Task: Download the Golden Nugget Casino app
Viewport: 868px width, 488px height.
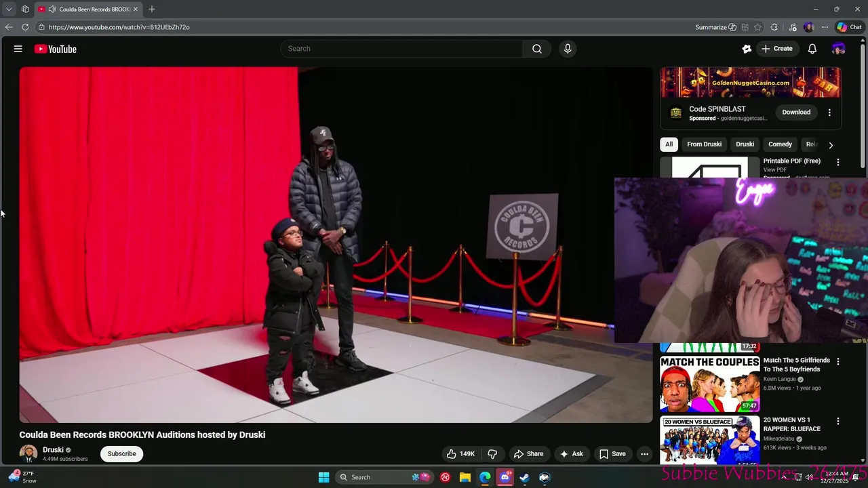Action: [x=796, y=113]
